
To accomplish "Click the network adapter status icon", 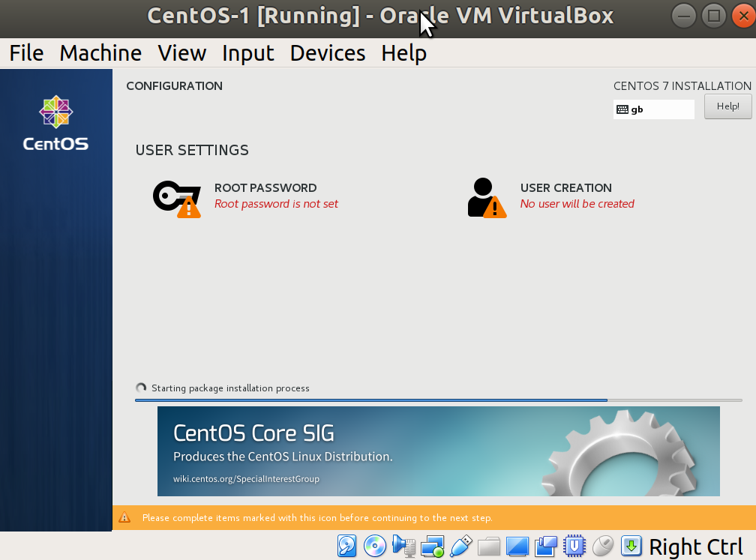I will coord(432,547).
